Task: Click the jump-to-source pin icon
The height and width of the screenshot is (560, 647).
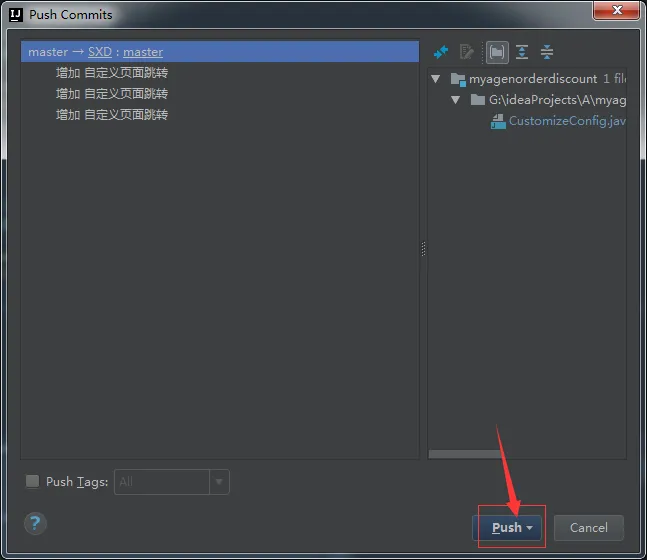Action: click(441, 52)
